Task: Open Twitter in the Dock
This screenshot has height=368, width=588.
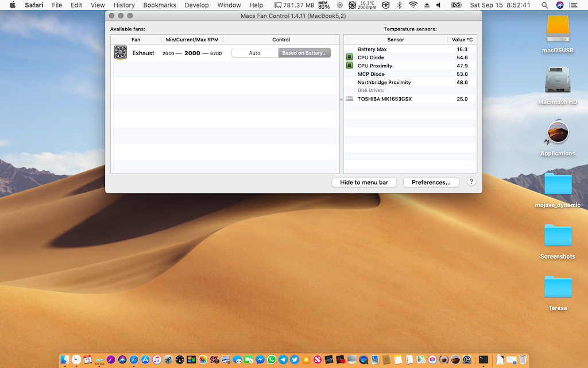Action: 295,359
